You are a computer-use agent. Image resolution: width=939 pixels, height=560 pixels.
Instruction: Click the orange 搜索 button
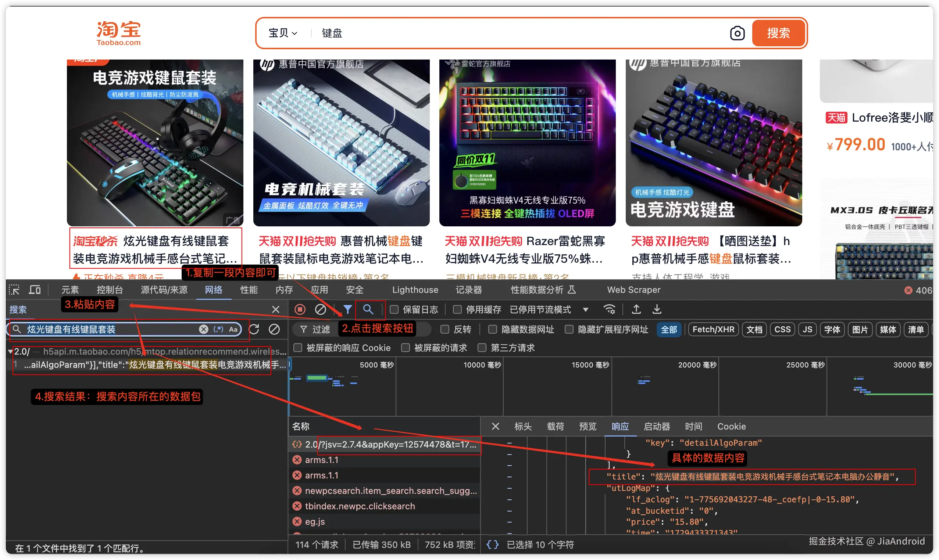(778, 33)
